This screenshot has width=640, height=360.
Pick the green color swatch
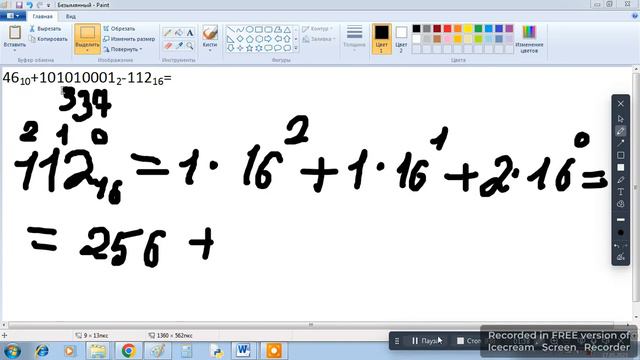pyautogui.click(x=478, y=29)
